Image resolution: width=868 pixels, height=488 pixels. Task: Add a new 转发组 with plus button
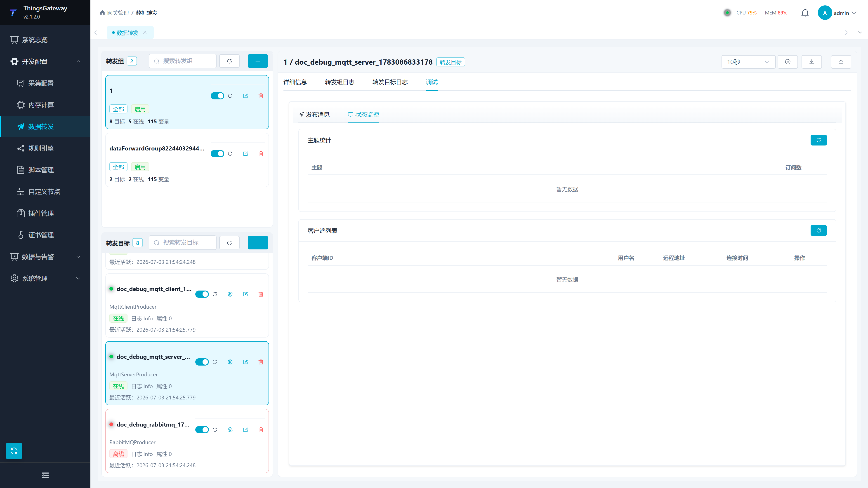point(258,61)
